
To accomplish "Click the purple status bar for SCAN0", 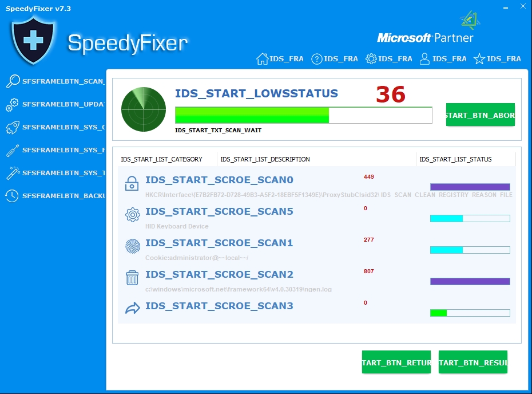I will 470,187.
